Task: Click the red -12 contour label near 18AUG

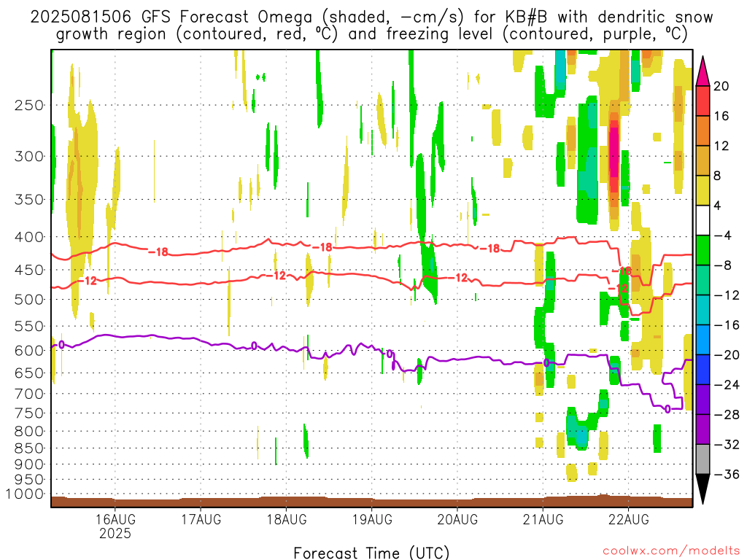Action: point(276,275)
